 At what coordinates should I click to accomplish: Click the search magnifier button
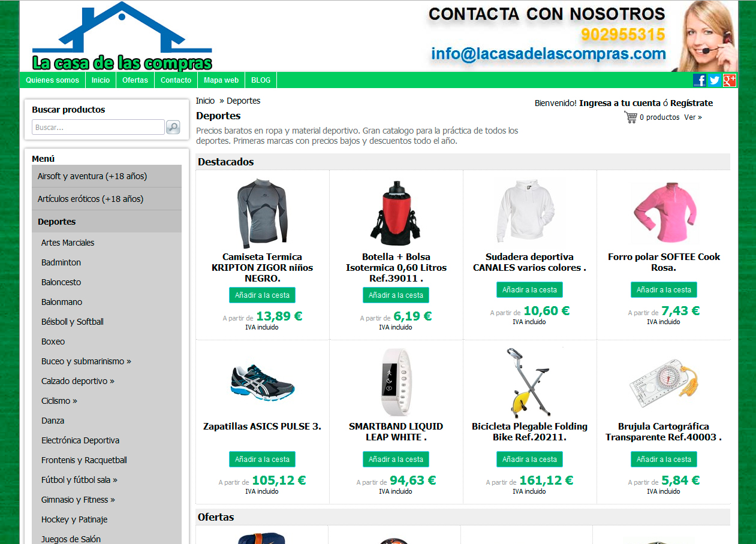(x=173, y=127)
